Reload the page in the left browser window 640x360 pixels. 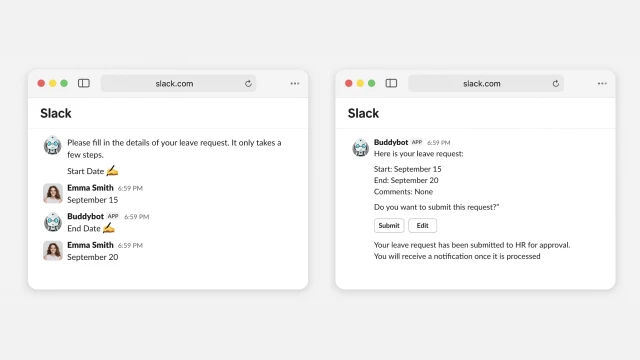pyautogui.click(x=248, y=84)
